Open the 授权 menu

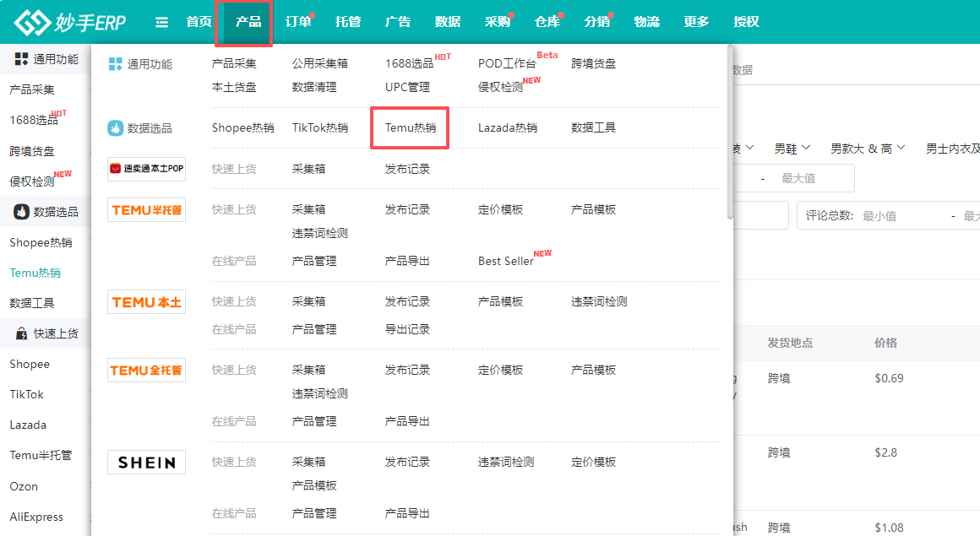coord(746,22)
